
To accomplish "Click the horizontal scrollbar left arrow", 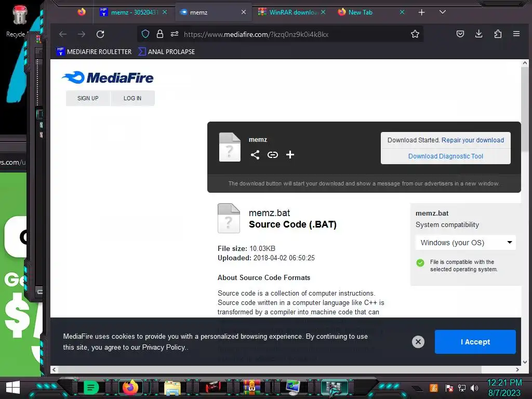I will coord(54,369).
